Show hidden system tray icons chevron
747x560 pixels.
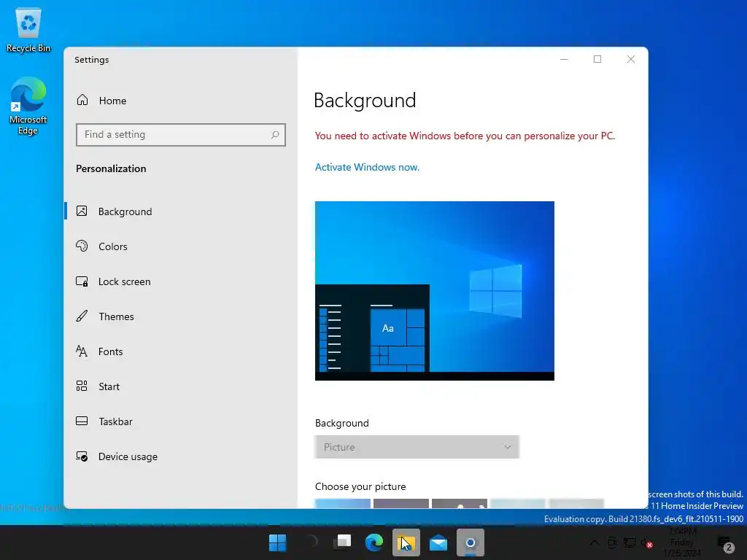click(594, 542)
